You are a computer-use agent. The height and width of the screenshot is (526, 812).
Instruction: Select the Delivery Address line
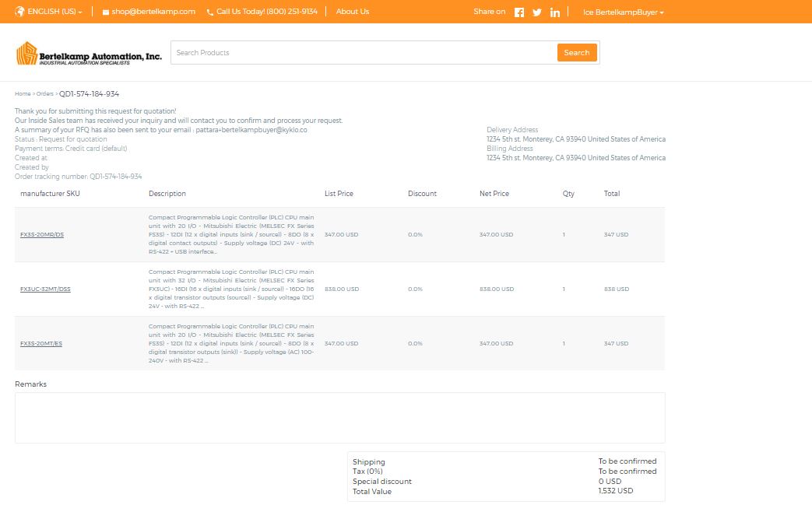point(576,139)
